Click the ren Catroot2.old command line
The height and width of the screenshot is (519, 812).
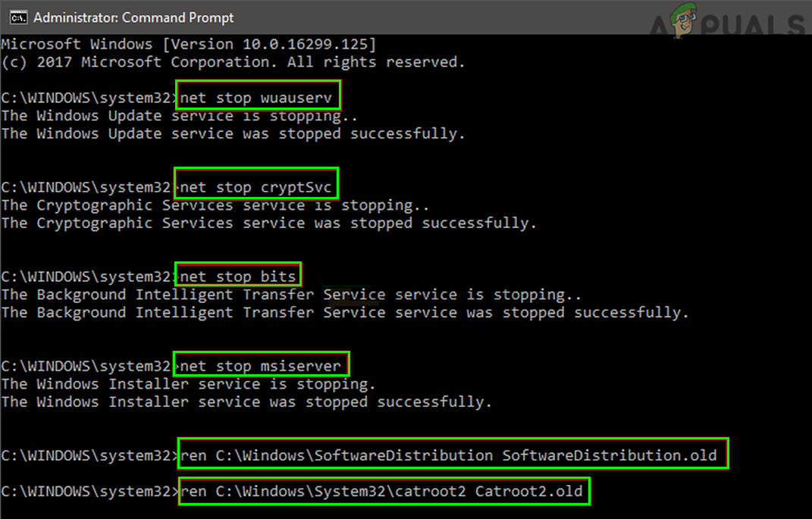click(x=382, y=492)
